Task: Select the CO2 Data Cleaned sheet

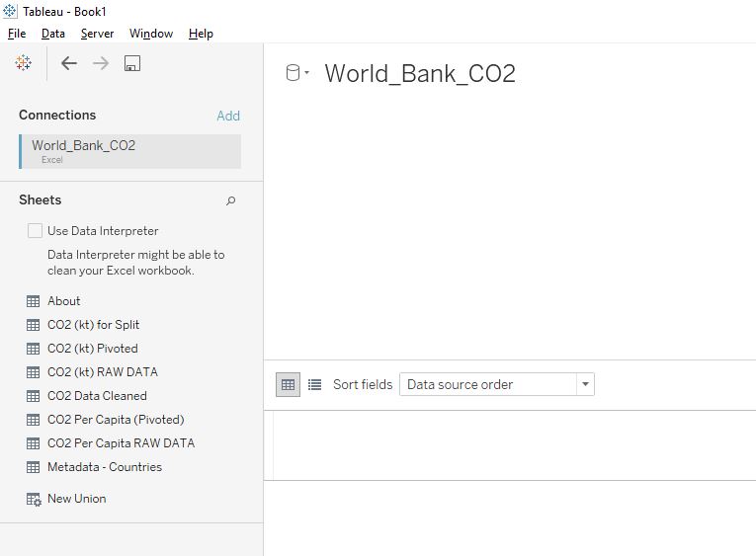Action: coord(97,396)
